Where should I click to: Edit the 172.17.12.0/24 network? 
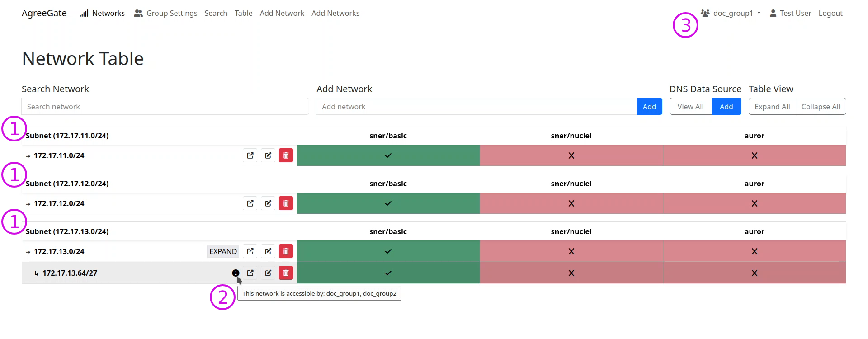[268, 203]
